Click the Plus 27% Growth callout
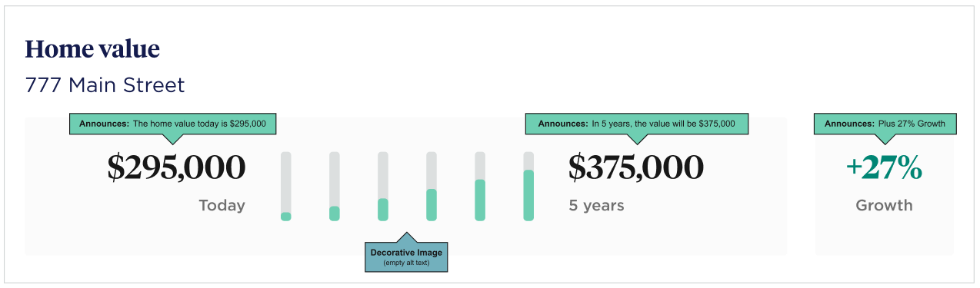 click(885, 124)
